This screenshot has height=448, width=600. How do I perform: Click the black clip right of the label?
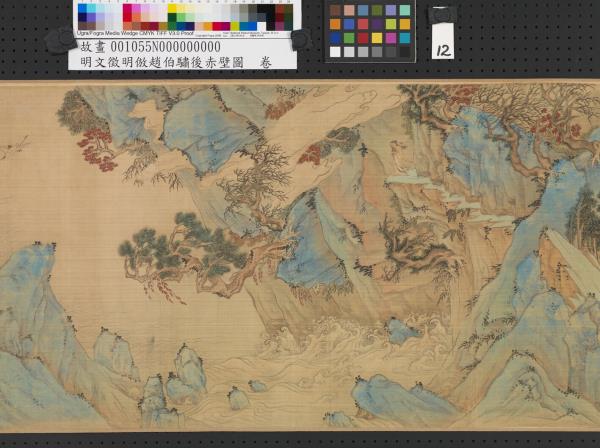[x=297, y=40]
